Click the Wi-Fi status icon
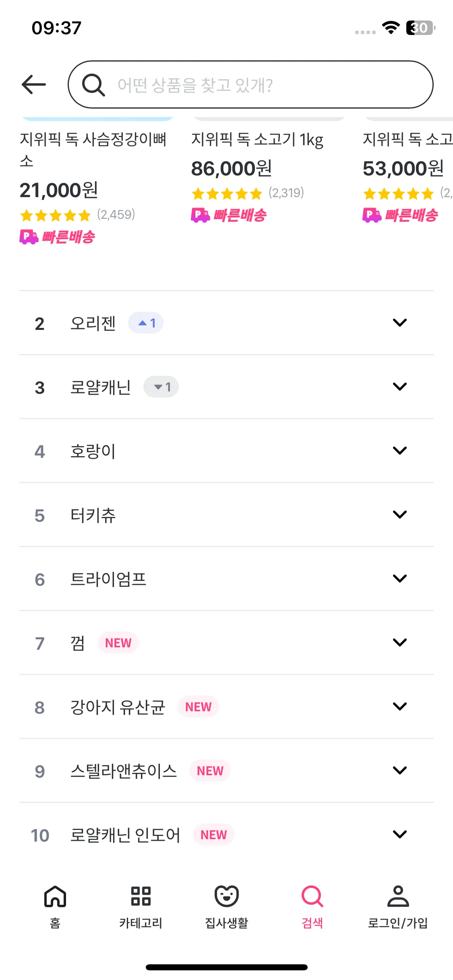Screen dimensions: 453x980 pos(391,28)
